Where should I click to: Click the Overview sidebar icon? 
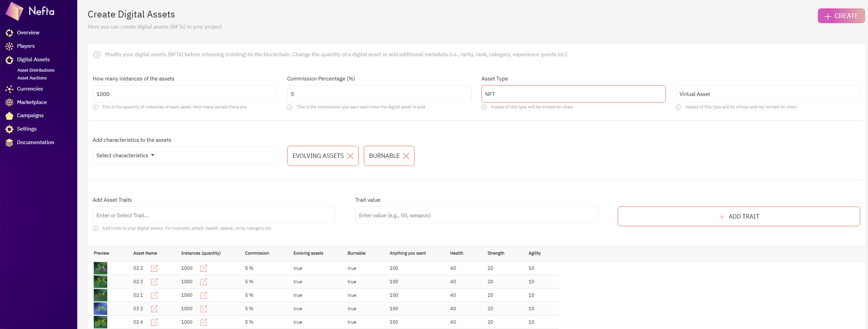click(x=10, y=33)
